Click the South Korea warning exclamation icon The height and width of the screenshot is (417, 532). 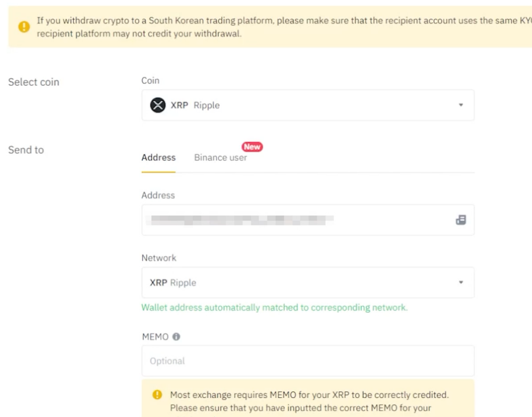pos(24,27)
